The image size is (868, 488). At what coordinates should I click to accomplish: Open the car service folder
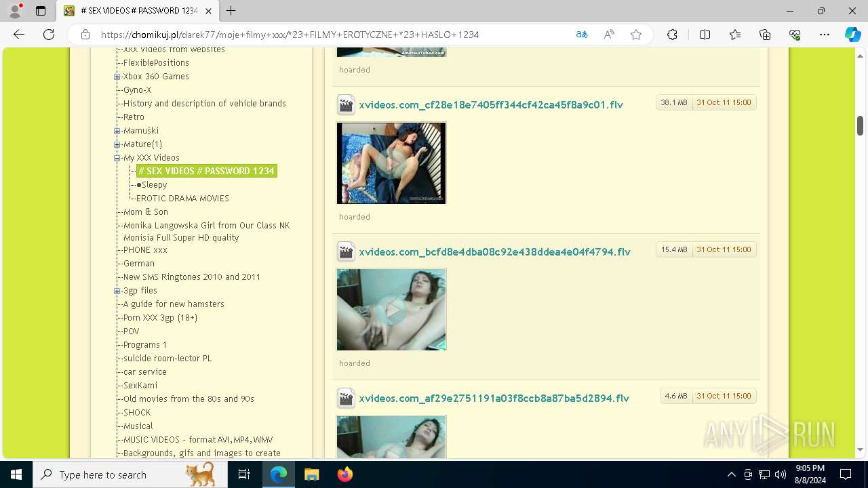coord(145,372)
